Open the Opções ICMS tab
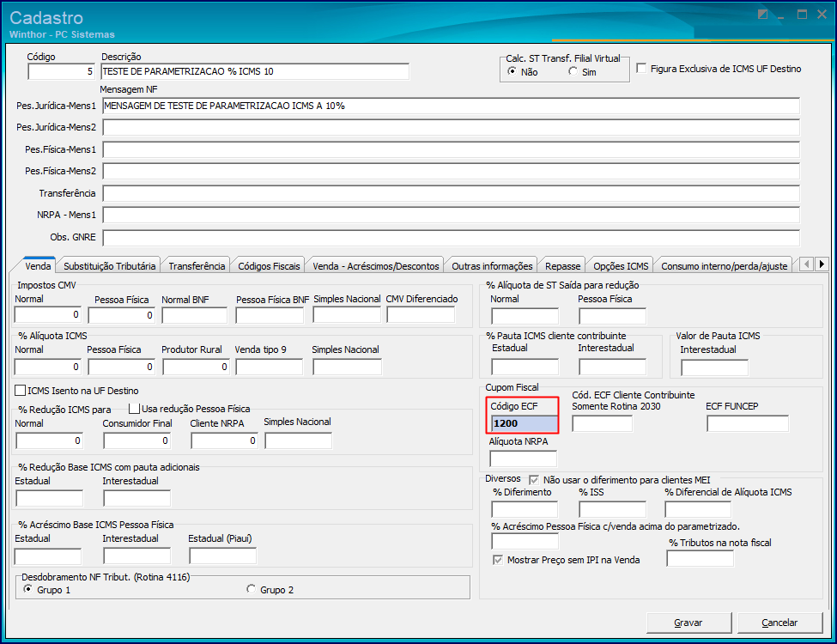Screen dimensions: 837x644 (621, 265)
